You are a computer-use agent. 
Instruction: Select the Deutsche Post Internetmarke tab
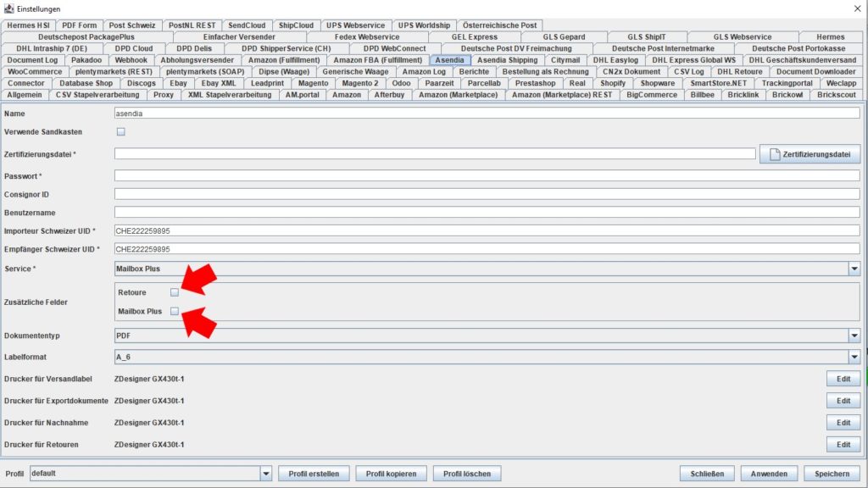point(663,48)
